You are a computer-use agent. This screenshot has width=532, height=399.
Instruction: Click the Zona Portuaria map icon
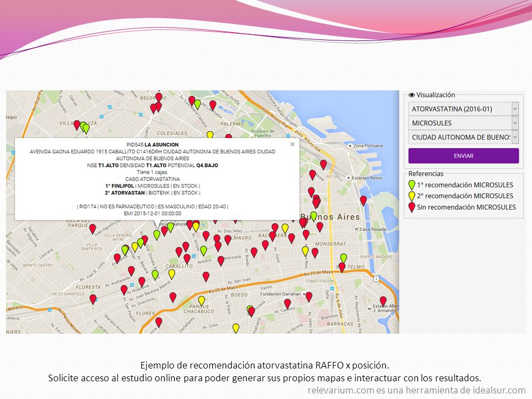(x=350, y=146)
